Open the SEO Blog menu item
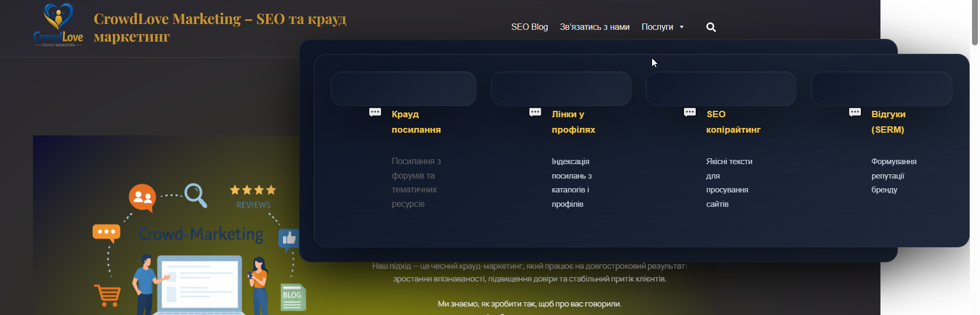This screenshot has width=980, height=315. pos(529,27)
